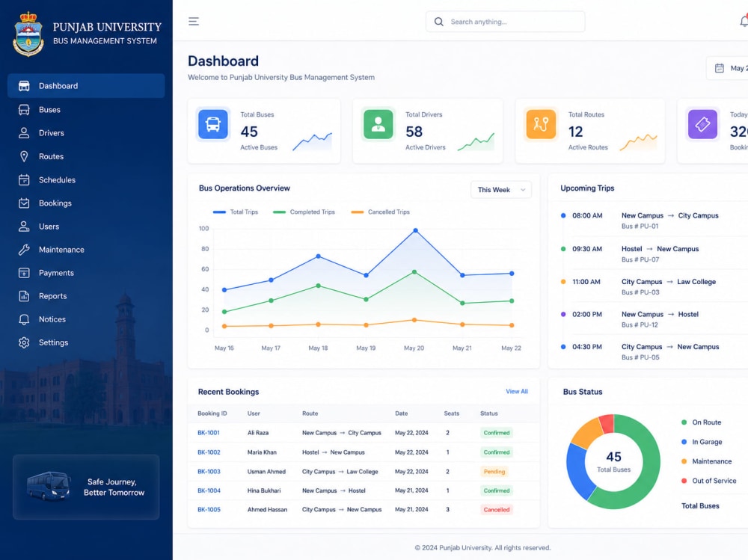Toggle Total Trips legend series

235,212
